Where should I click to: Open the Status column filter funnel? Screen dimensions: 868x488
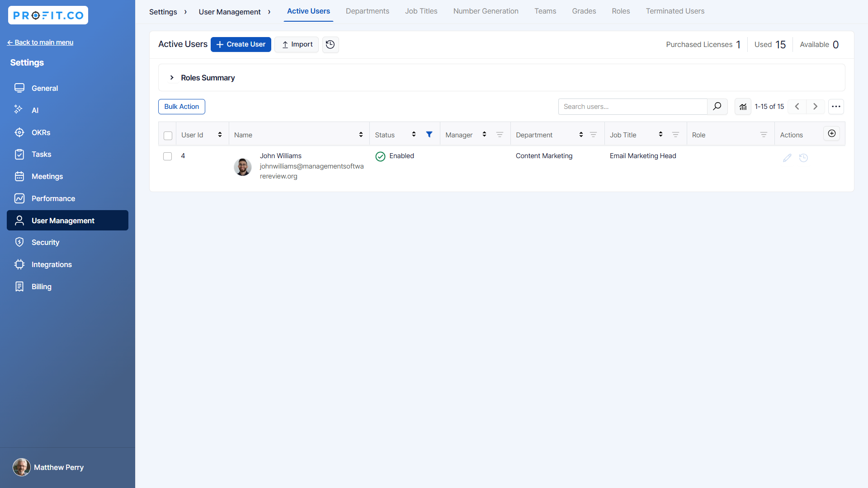pos(429,134)
